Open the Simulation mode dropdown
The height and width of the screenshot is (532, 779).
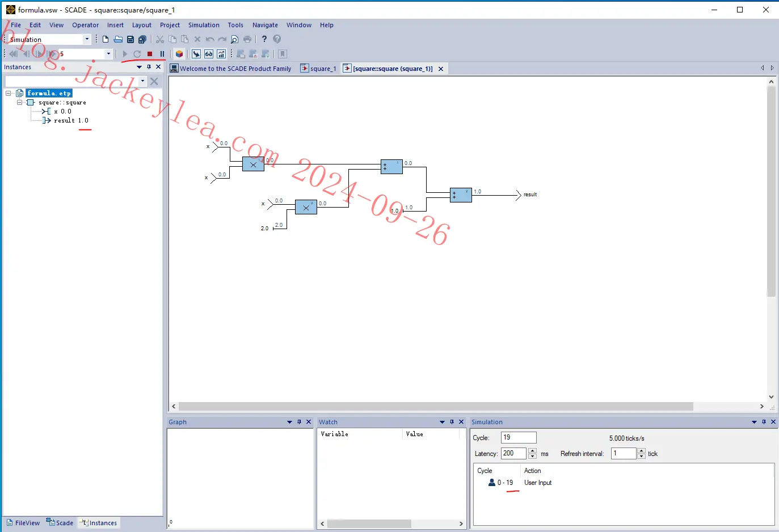[87, 39]
